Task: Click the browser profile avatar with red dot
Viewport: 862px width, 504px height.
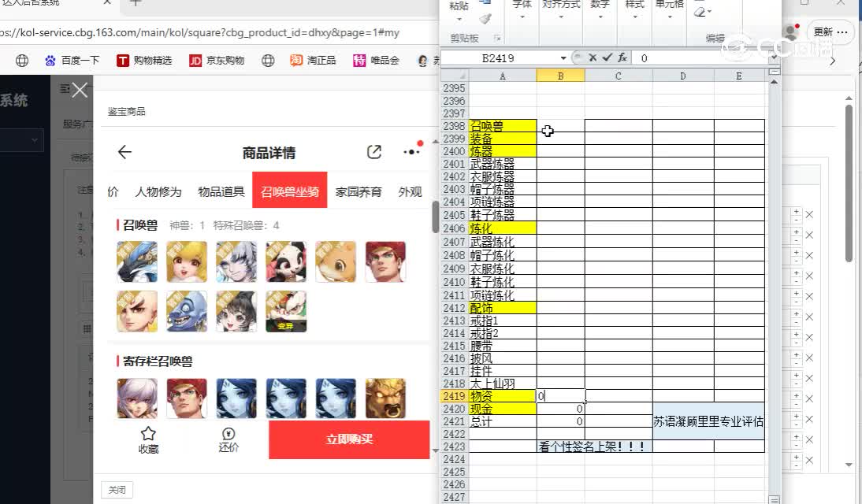Action: [792, 31]
